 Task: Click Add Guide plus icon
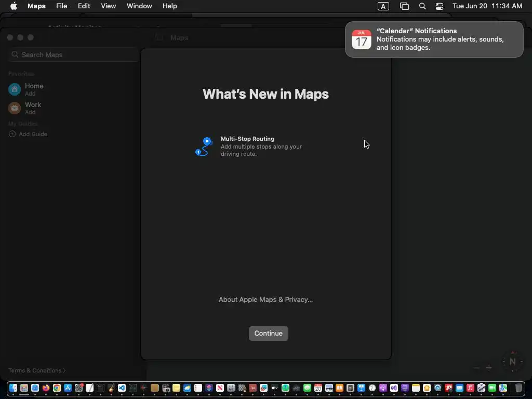[x=12, y=134]
